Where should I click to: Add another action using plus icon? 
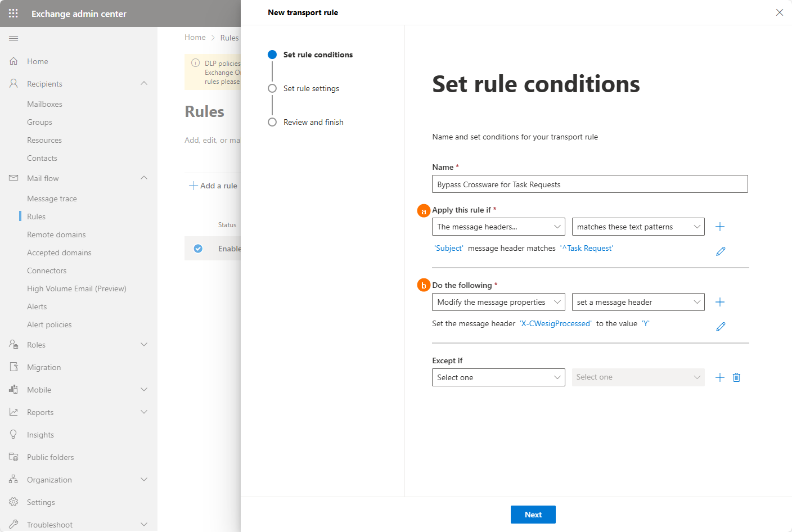click(719, 302)
